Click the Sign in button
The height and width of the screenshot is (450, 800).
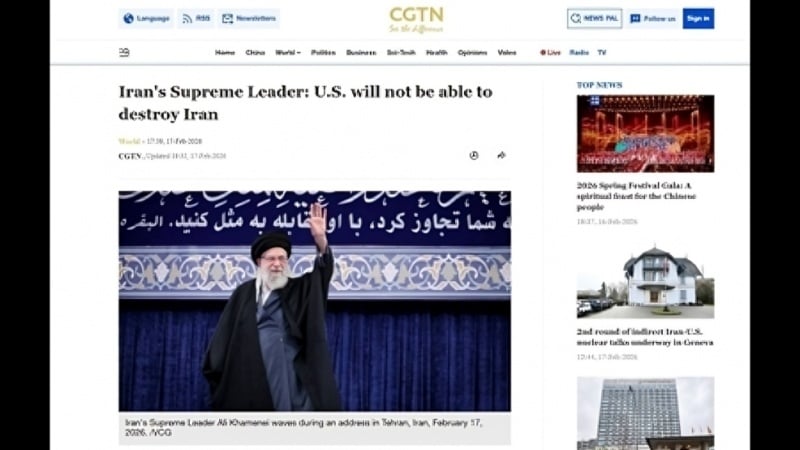point(698,18)
